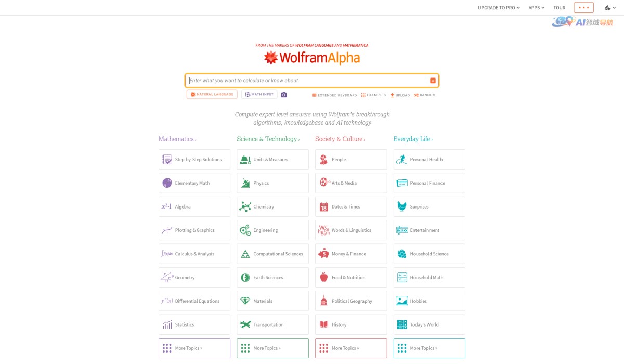Screen dimensions: 624x364
Task: Click the Tour menu item
Action: click(559, 8)
